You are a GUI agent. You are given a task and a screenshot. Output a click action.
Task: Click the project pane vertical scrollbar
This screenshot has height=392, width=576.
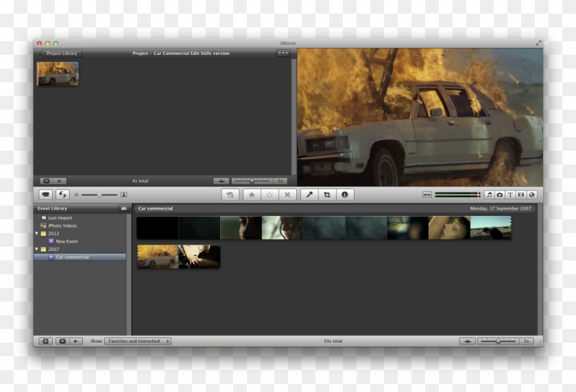294,117
